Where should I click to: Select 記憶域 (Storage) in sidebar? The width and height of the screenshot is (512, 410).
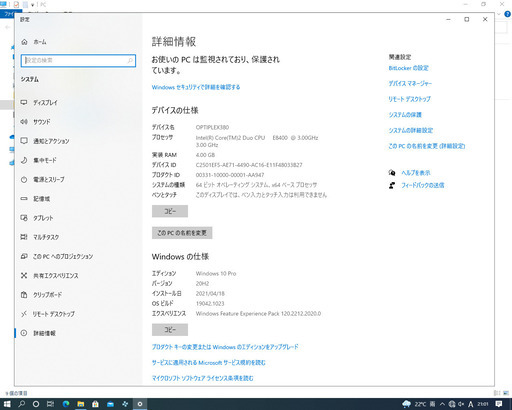[41, 199]
